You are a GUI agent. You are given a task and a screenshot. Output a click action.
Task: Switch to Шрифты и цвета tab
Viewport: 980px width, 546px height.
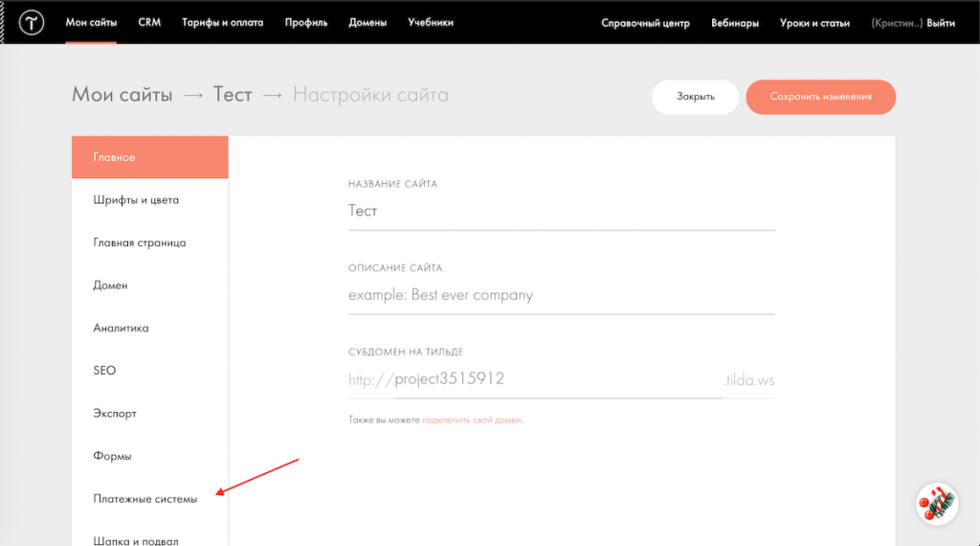tap(136, 200)
